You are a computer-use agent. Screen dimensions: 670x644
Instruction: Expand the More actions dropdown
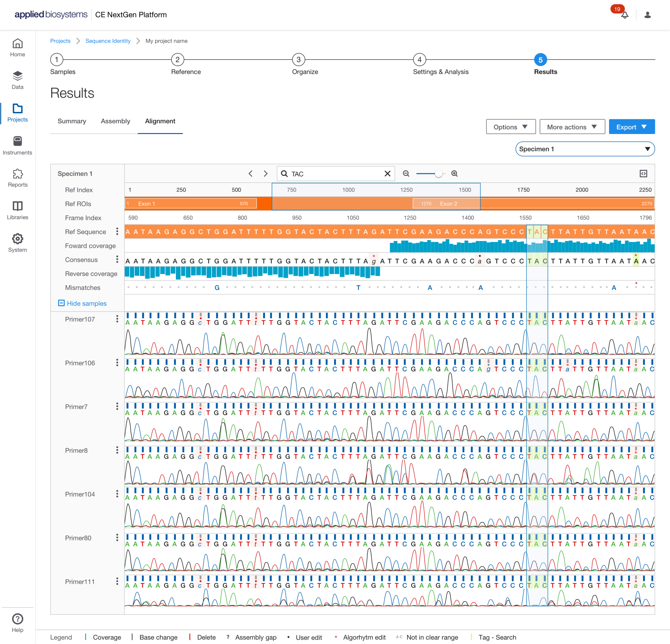[572, 127]
